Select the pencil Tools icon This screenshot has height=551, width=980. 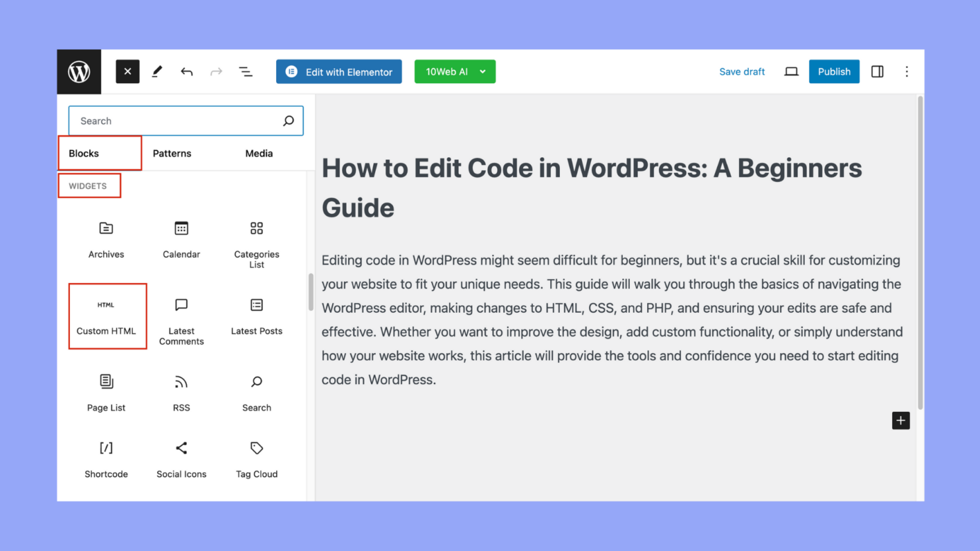point(157,71)
